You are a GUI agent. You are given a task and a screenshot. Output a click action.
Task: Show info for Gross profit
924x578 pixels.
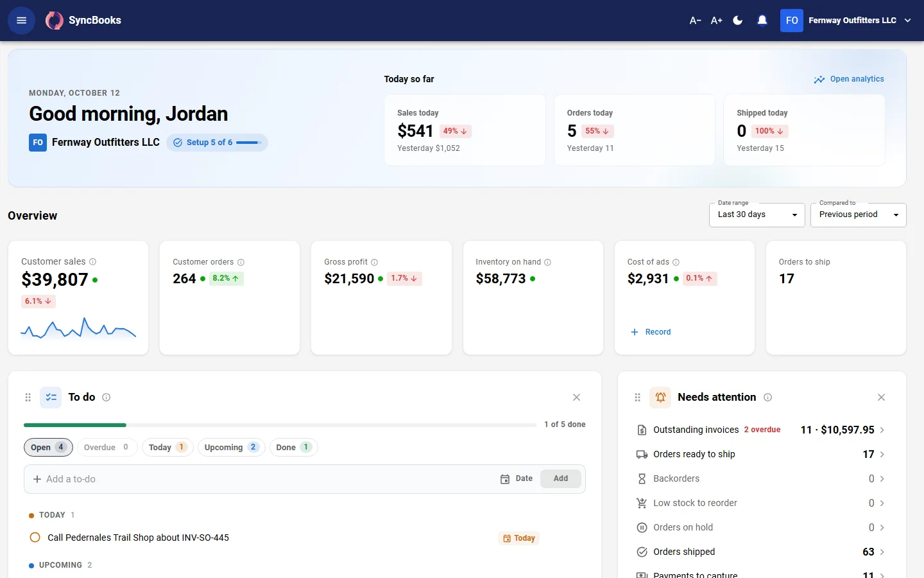[375, 262]
